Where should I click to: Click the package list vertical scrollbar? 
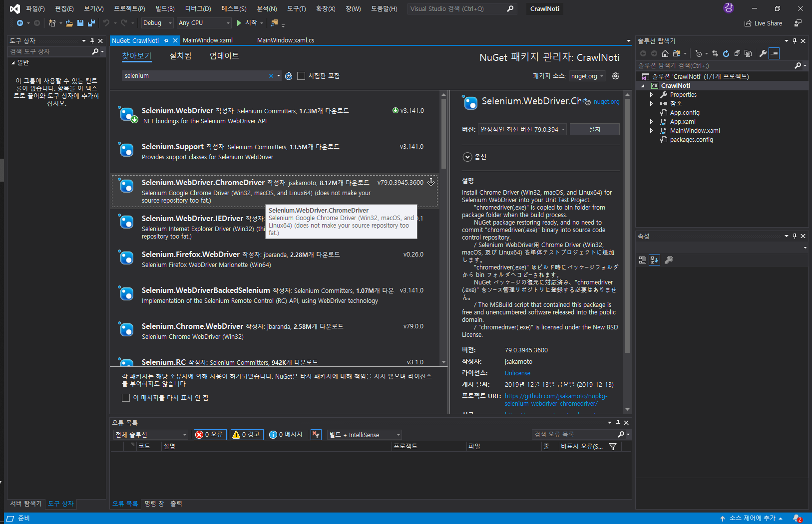[x=443, y=133]
